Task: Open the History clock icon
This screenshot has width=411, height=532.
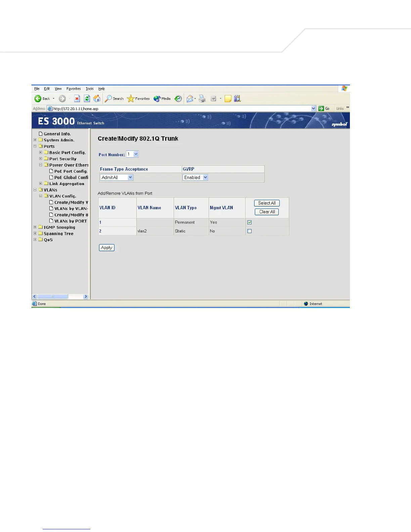Action: (178, 98)
